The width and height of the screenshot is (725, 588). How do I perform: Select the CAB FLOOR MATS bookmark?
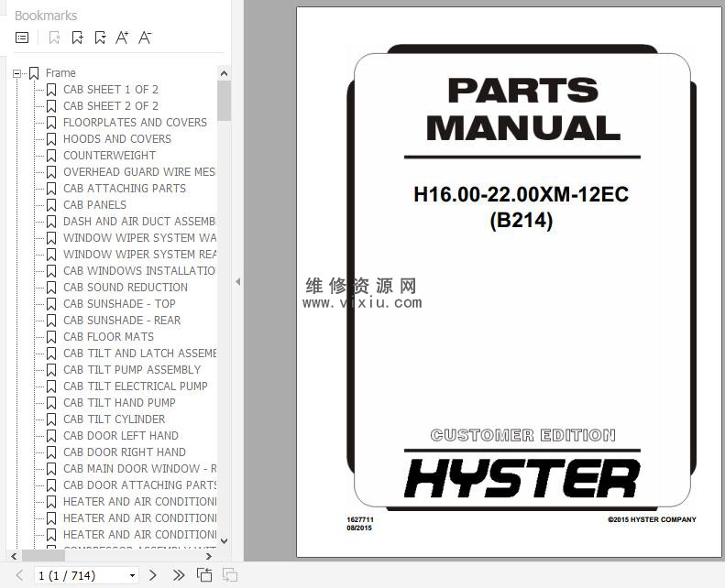pos(108,337)
